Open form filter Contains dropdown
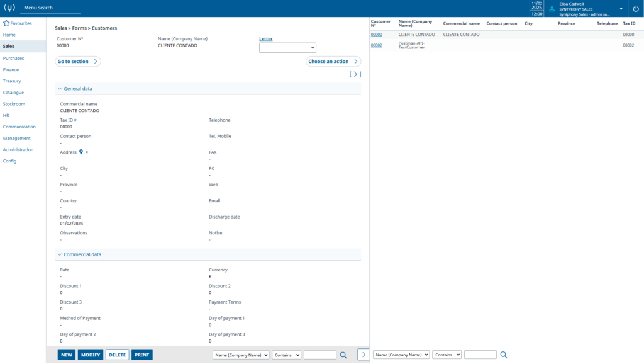The image size is (644, 364). 286,355
